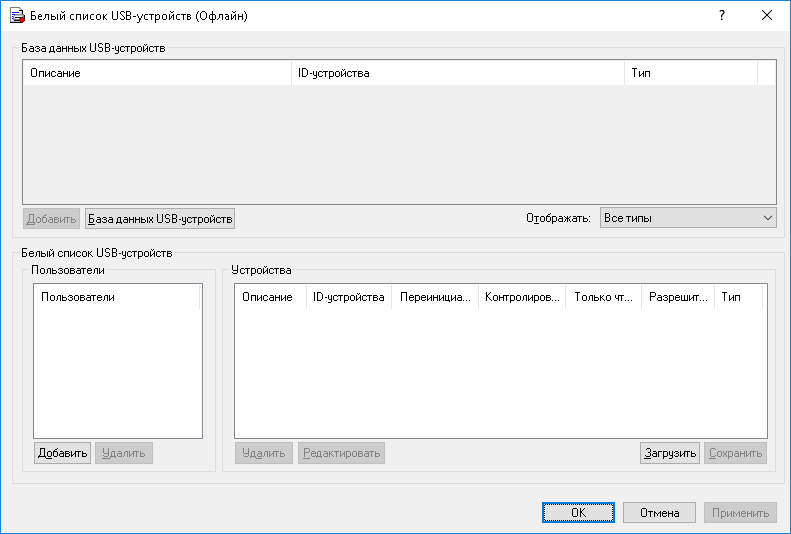Click the "Контролиров..." column header
Image resolution: width=791 pixels, height=534 pixels.
(521, 297)
